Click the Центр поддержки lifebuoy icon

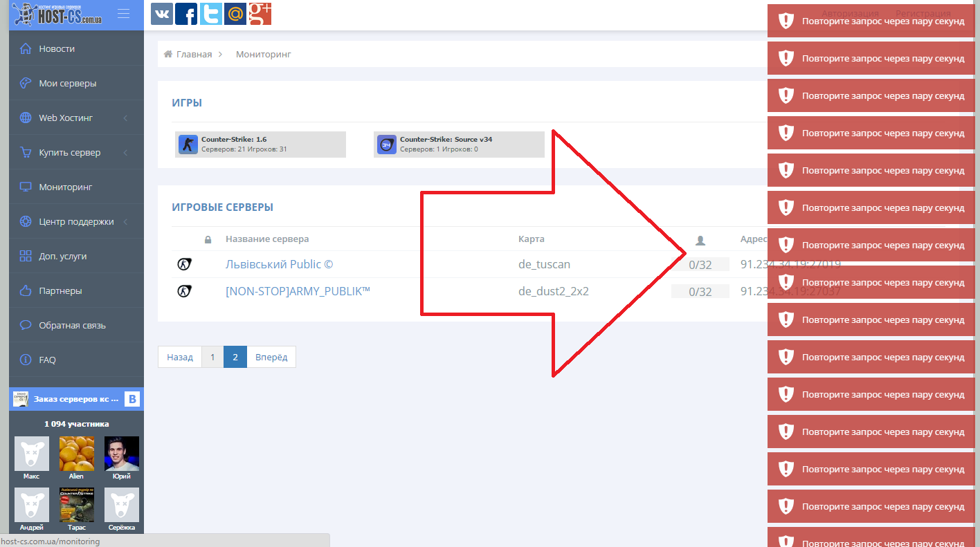pos(26,221)
